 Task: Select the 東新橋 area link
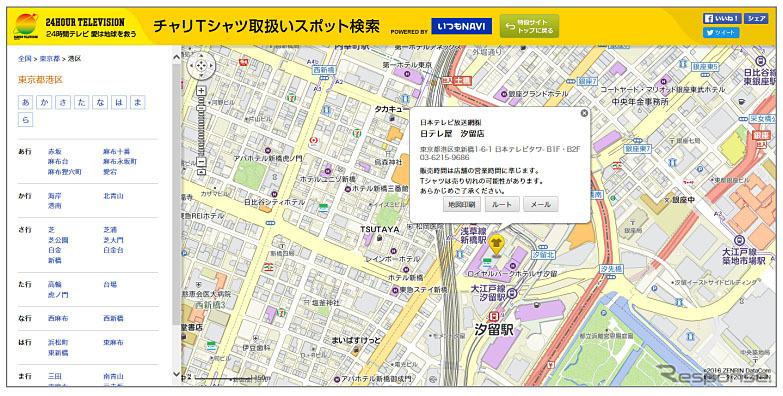[58, 353]
